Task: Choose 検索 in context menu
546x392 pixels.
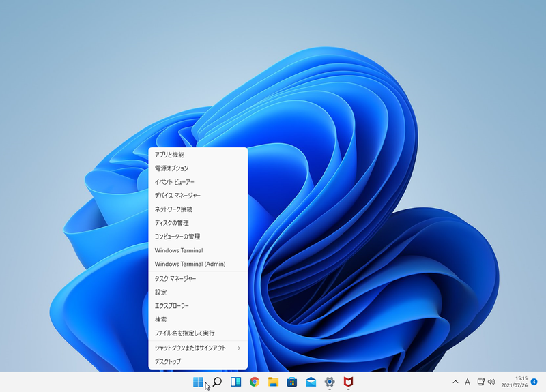Action: click(x=198, y=319)
